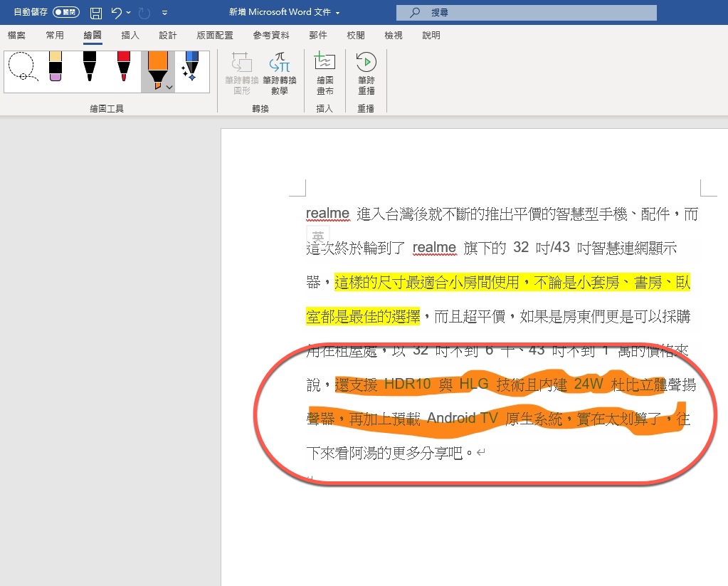
Task: Click the Save icon in title bar
Action: click(x=96, y=13)
